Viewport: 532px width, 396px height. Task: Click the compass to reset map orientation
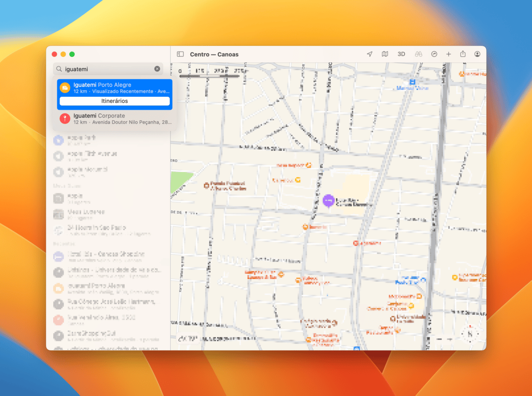pyautogui.click(x=471, y=334)
